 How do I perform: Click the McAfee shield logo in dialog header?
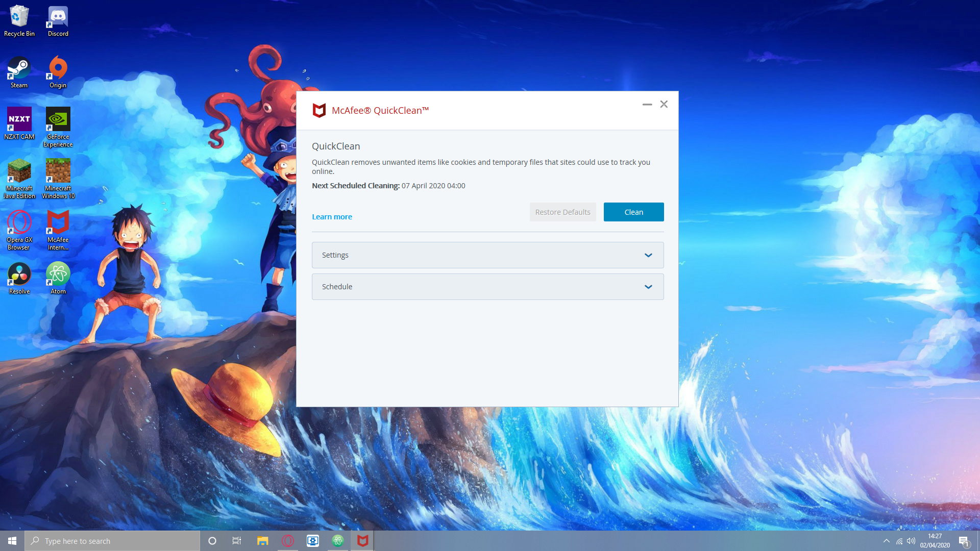(319, 110)
